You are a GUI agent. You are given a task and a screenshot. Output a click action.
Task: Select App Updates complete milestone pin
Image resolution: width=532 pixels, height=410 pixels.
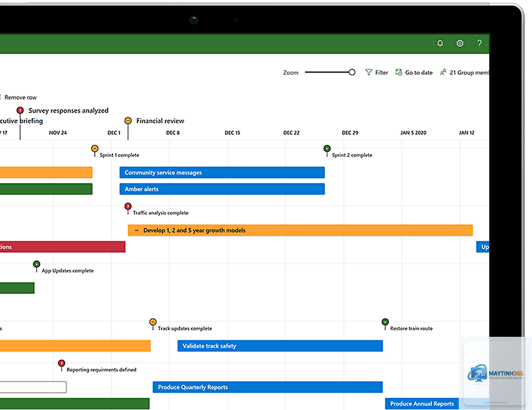(x=37, y=264)
